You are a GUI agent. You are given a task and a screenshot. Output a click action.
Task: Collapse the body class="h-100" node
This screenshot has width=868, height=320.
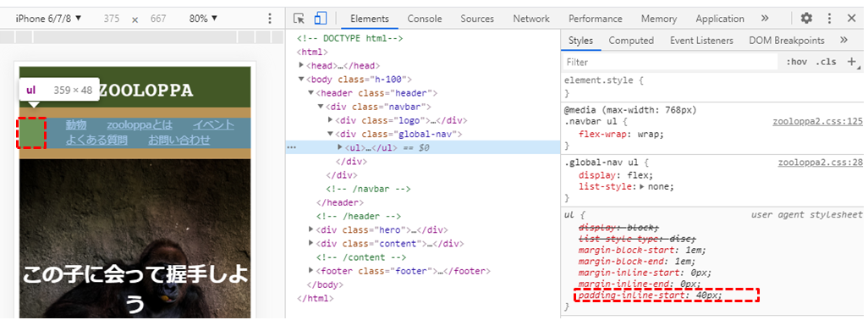point(302,80)
